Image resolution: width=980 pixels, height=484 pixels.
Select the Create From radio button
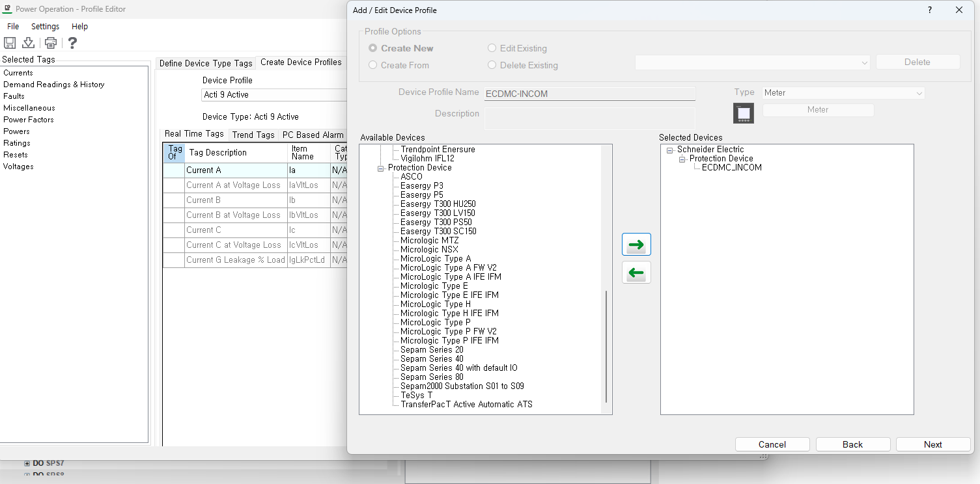click(373, 65)
